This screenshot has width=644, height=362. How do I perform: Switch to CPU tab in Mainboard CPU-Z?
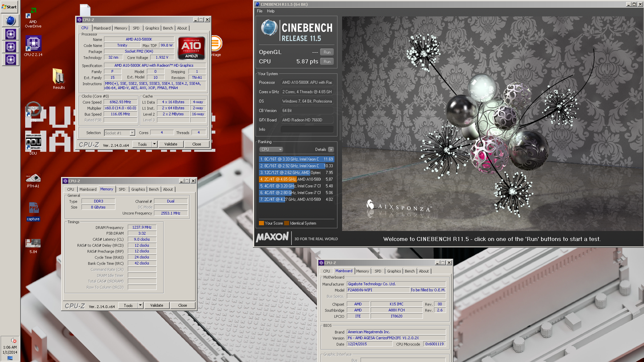coord(327,271)
